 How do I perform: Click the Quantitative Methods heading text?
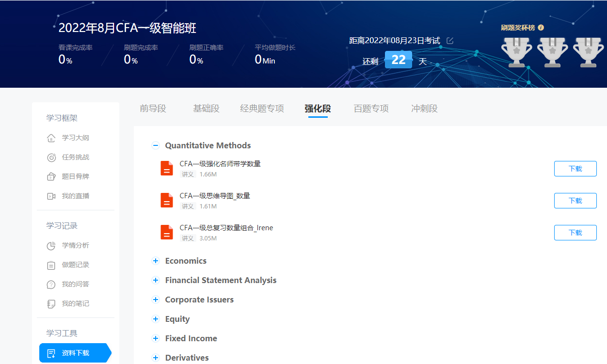(208, 145)
